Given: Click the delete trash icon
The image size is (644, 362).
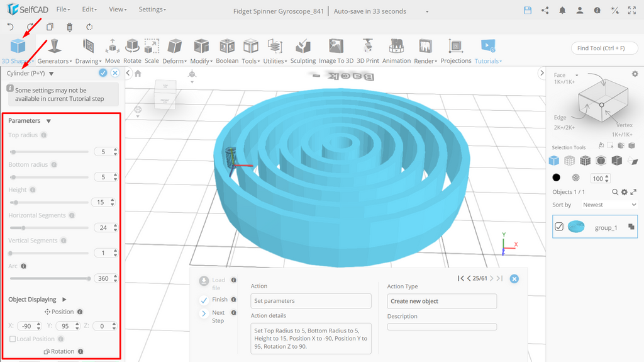Looking at the screenshot, I should tap(69, 26).
